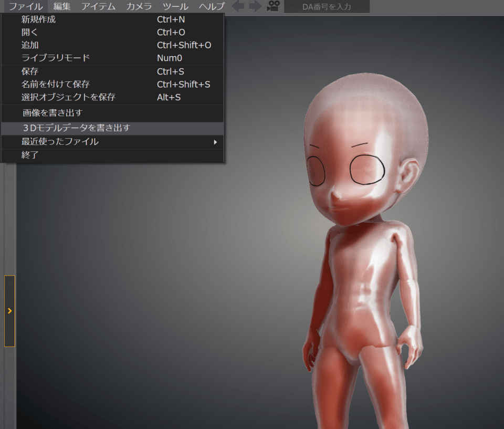The height and width of the screenshot is (429, 504).
Task: Select 名前を付けて保存 menu entry
Action: (x=56, y=84)
